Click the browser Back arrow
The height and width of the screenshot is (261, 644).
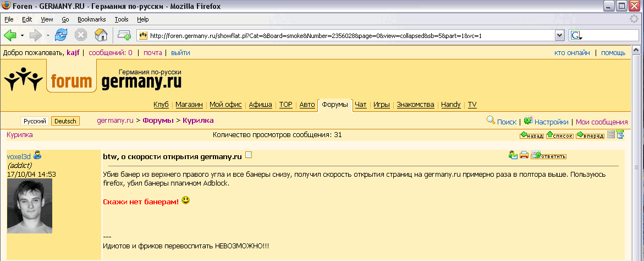point(10,35)
